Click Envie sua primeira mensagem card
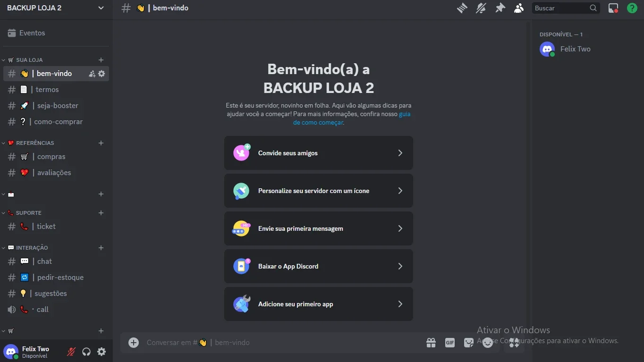The height and width of the screenshot is (362, 644). coord(319,228)
